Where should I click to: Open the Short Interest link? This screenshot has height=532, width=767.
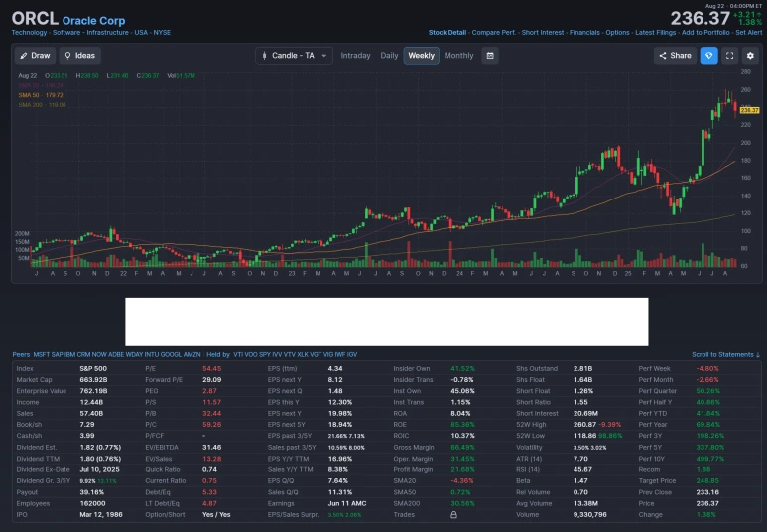(543, 33)
